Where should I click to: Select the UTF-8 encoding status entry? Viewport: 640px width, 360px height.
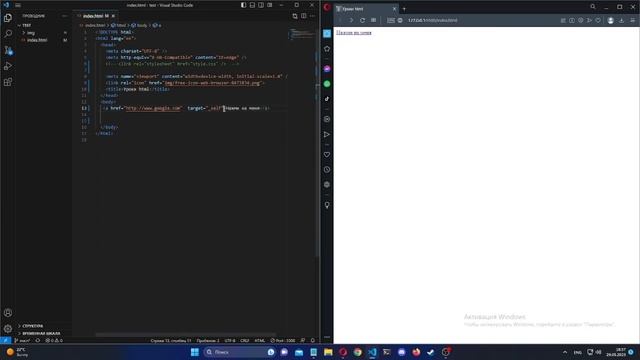(x=230, y=340)
